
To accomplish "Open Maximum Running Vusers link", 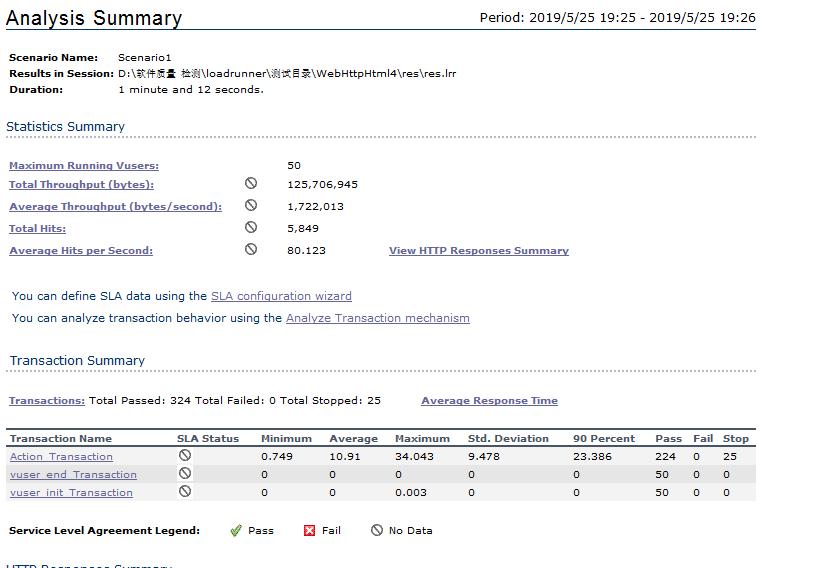I will point(84,166).
